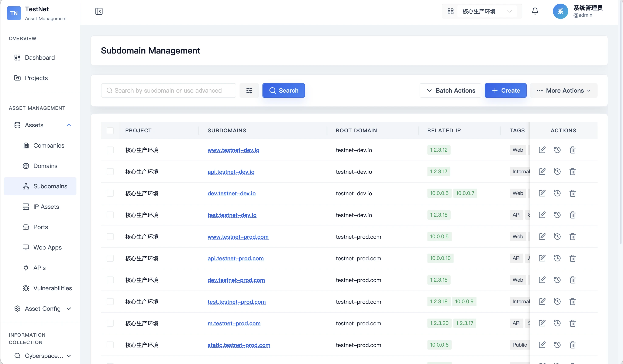View history for www.testnet-dev.io

point(557,150)
